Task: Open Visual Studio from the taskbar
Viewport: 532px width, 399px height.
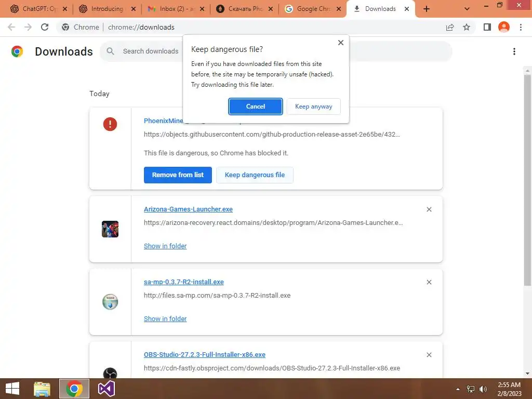Action: tap(106, 389)
